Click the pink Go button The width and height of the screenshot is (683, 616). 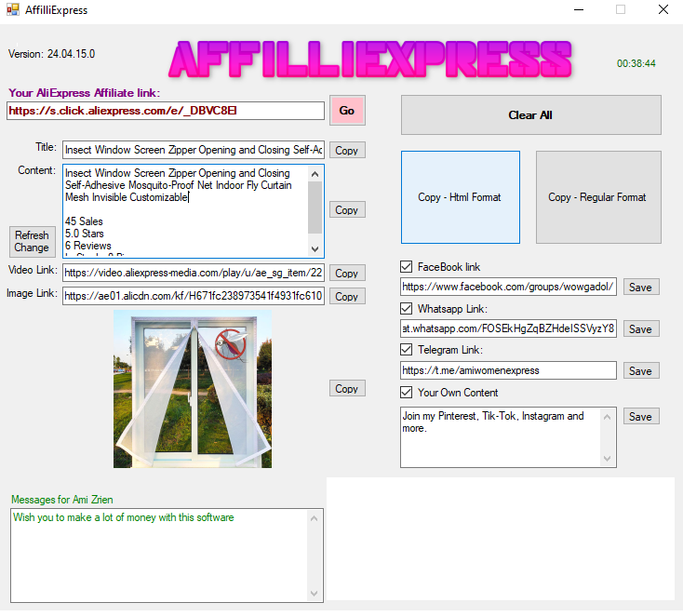347,111
